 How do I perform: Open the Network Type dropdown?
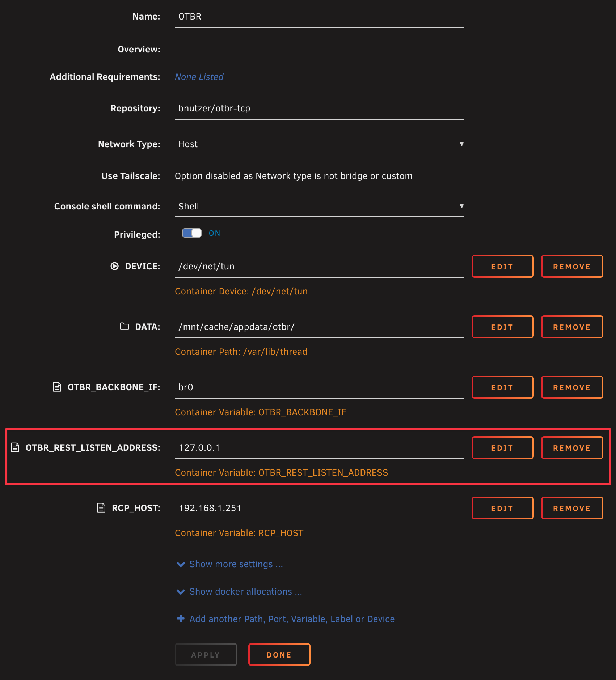pos(319,144)
